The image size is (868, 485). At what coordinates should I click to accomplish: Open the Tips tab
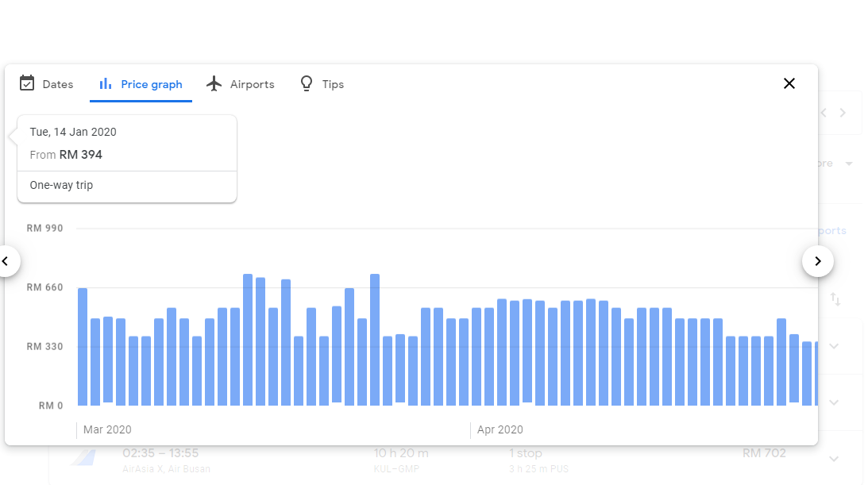click(322, 84)
